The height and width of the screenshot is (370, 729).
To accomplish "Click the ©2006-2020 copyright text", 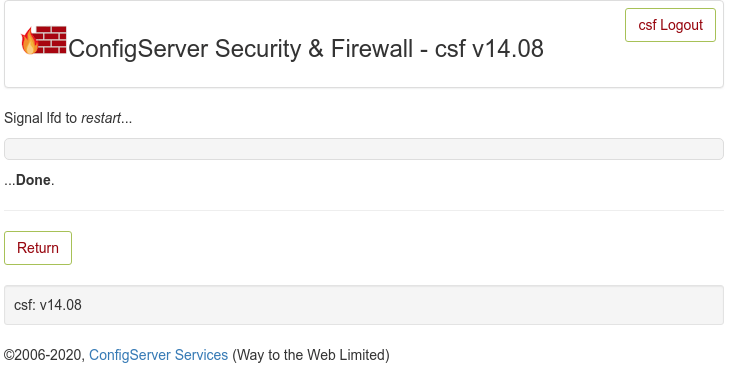I will [45, 355].
